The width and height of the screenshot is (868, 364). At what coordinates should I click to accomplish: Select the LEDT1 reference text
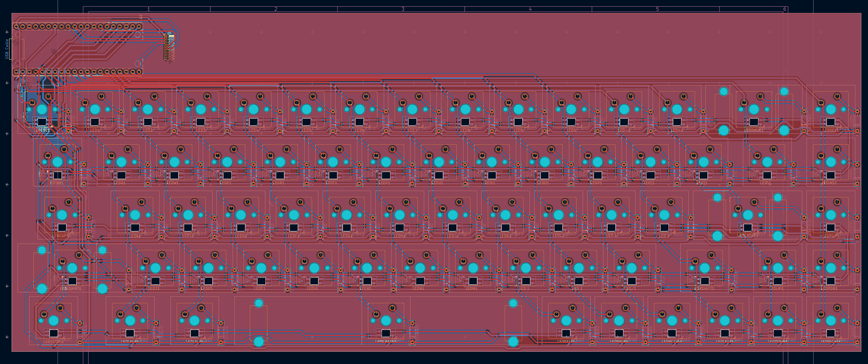(x=331, y=183)
